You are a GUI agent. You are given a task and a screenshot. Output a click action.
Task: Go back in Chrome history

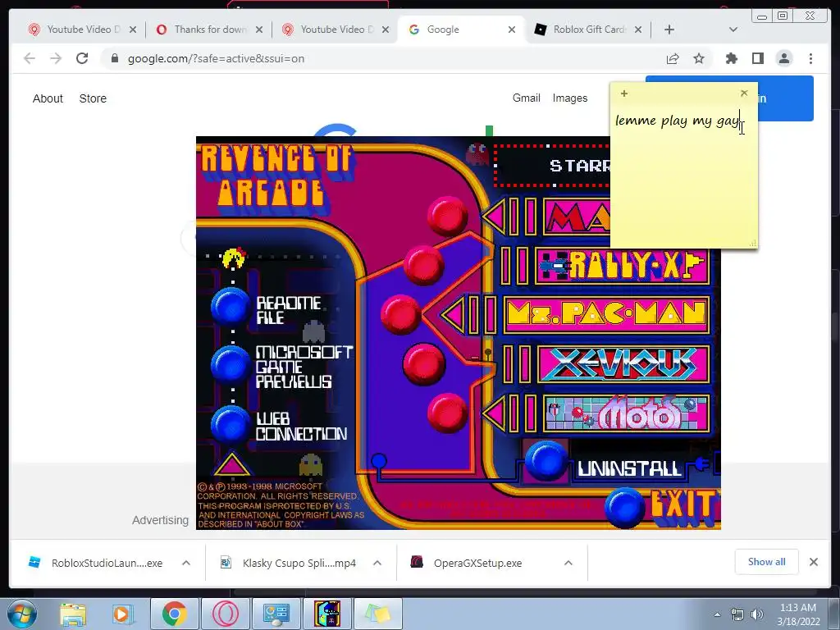pos(30,58)
